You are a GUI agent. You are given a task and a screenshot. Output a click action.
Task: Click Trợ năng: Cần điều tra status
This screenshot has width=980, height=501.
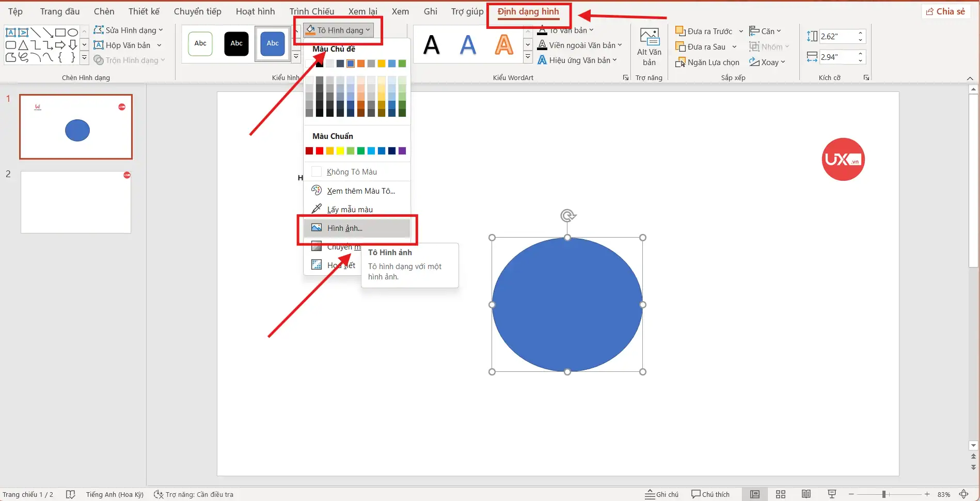(x=194, y=494)
